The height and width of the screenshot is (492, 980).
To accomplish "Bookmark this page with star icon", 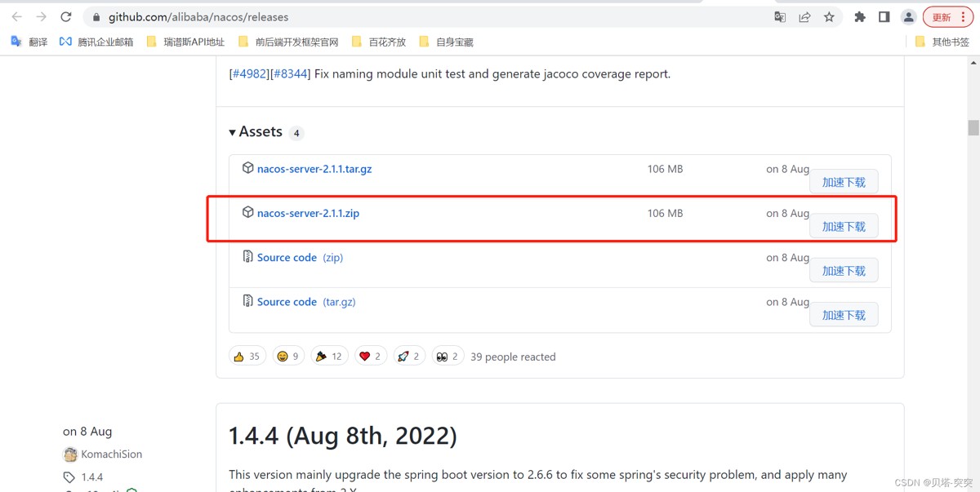I will click(829, 17).
